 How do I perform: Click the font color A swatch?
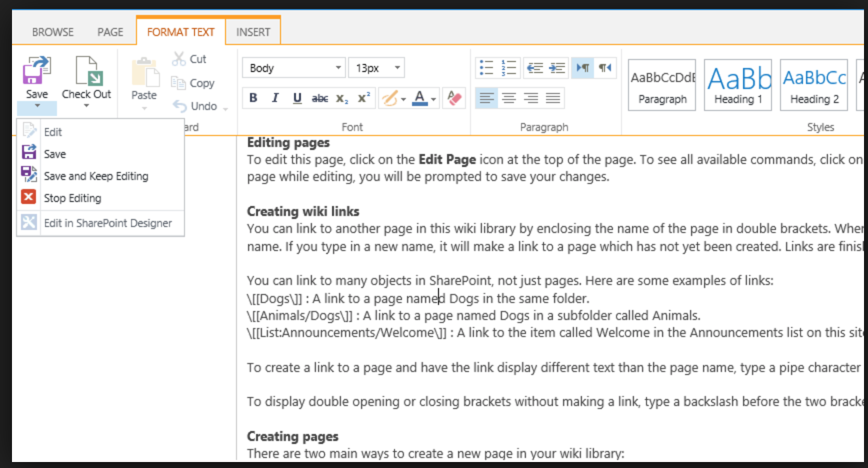click(419, 98)
